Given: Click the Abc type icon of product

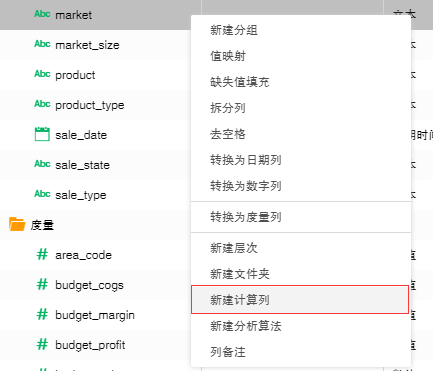Looking at the screenshot, I should [x=42, y=74].
